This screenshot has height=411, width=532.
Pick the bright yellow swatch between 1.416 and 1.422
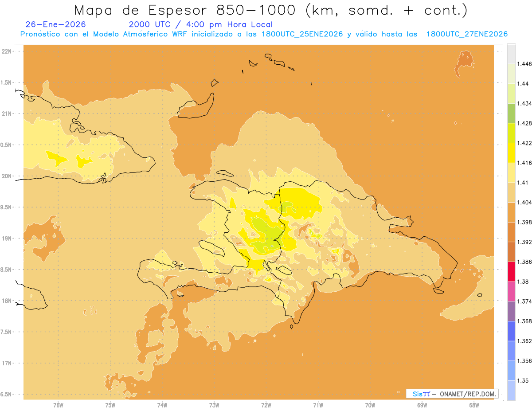click(511, 153)
